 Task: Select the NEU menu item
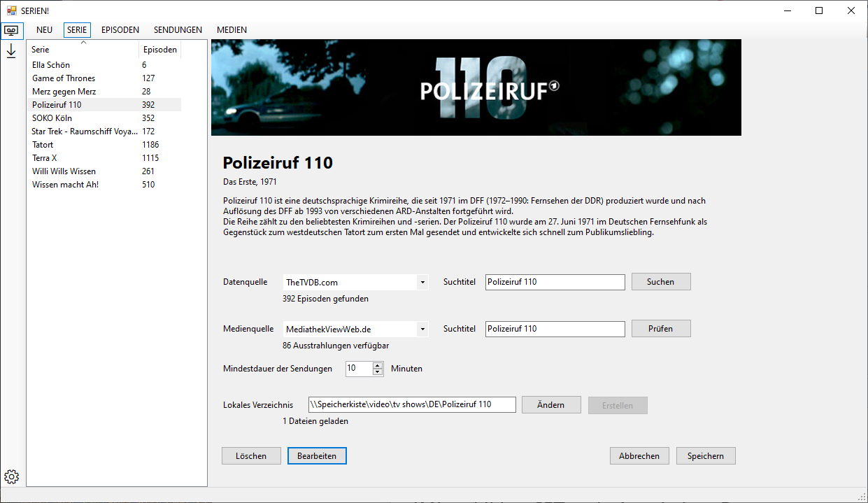[44, 30]
